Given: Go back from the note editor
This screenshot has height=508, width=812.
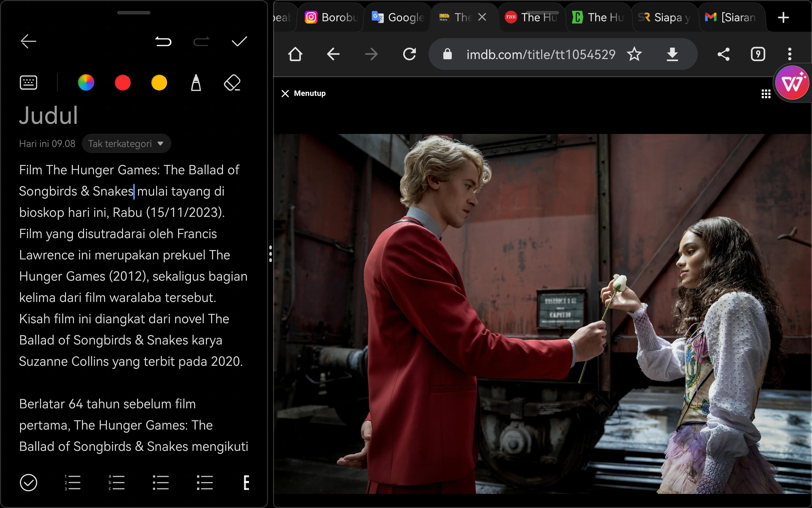Looking at the screenshot, I should pyautogui.click(x=28, y=42).
